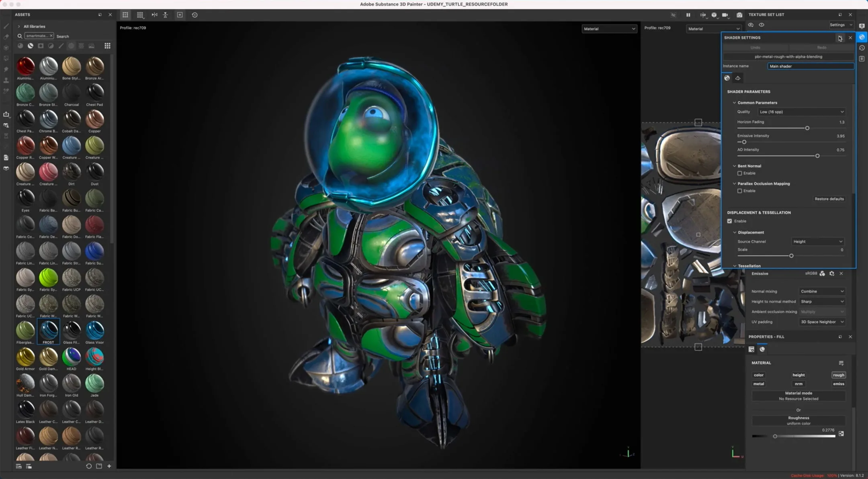Open the Source Channel dropdown
Viewport: 868px width, 479px height.
point(818,241)
